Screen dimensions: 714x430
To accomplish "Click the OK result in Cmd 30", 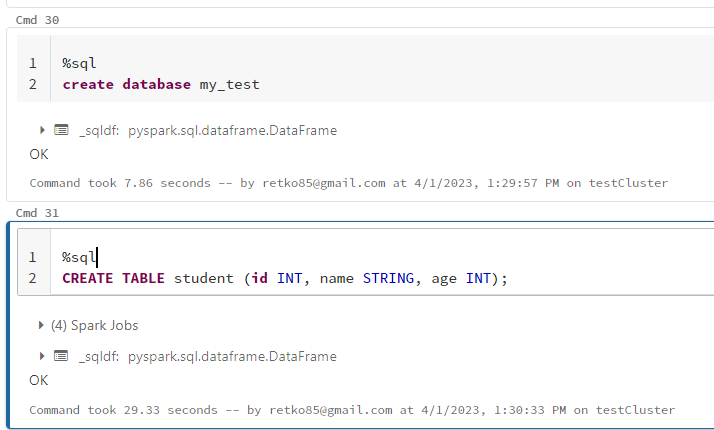I will 39,154.
